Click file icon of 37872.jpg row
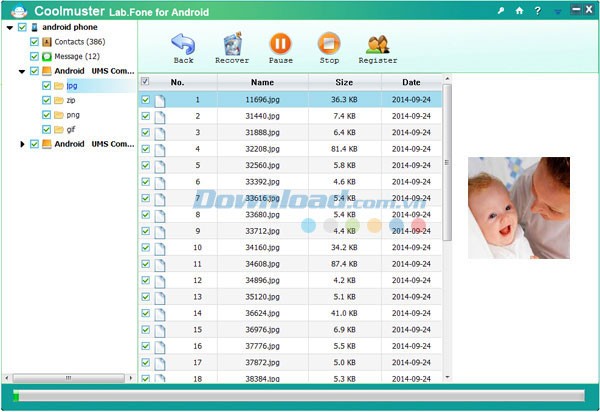This screenshot has height=412, width=600. [x=160, y=363]
